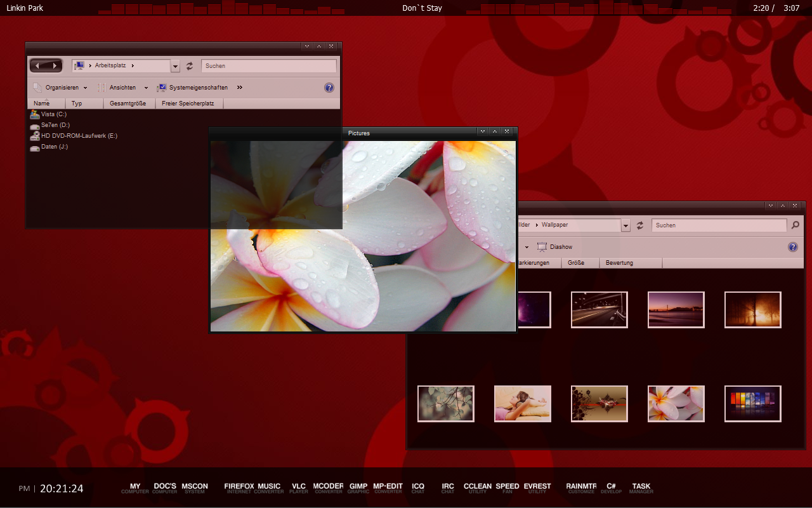Click the Suchen field in Wallpaper window

pos(719,225)
